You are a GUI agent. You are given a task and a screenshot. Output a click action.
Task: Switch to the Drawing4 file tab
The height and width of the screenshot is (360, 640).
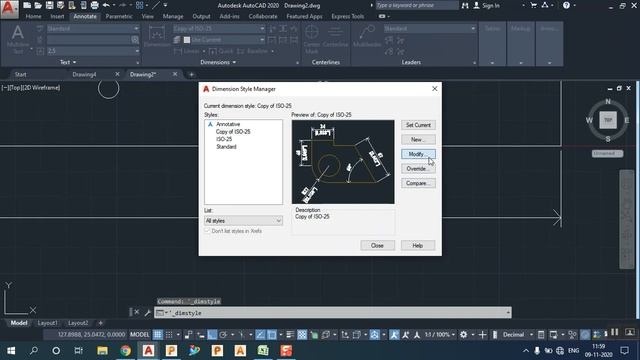84,74
